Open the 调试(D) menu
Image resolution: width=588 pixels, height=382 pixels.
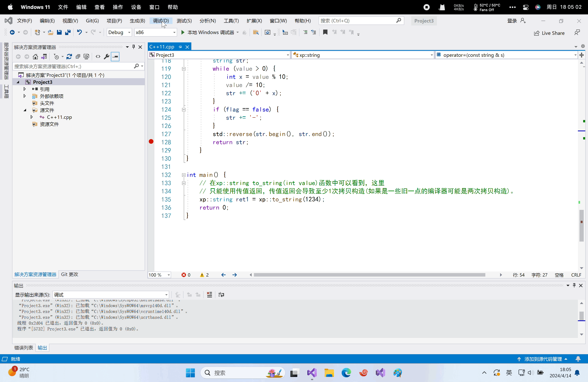pyautogui.click(x=161, y=21)
